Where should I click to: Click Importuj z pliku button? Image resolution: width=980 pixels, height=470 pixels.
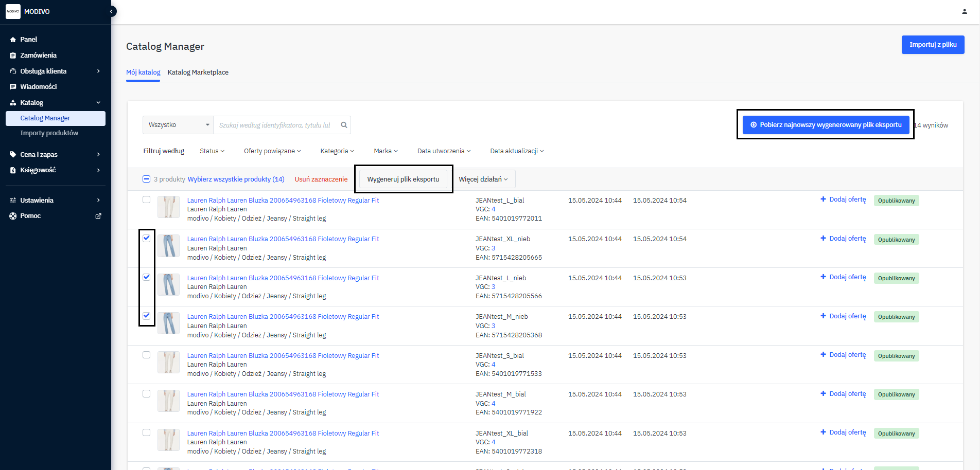tap(933, 45)
